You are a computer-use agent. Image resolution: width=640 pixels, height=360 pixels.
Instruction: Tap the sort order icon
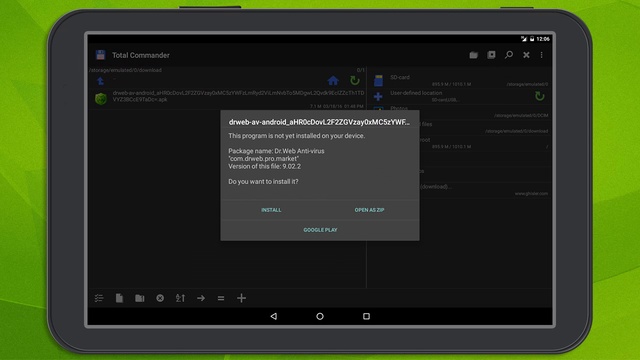(180, 298)
